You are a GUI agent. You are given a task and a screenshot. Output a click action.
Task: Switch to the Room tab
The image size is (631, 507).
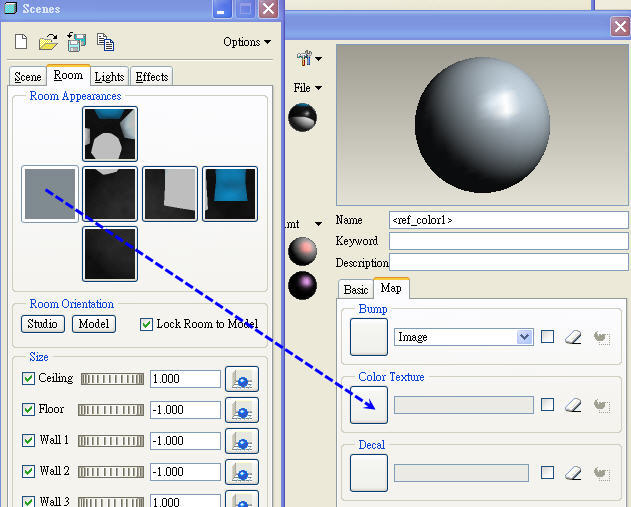pyautogui.click(x=68, y=75)
